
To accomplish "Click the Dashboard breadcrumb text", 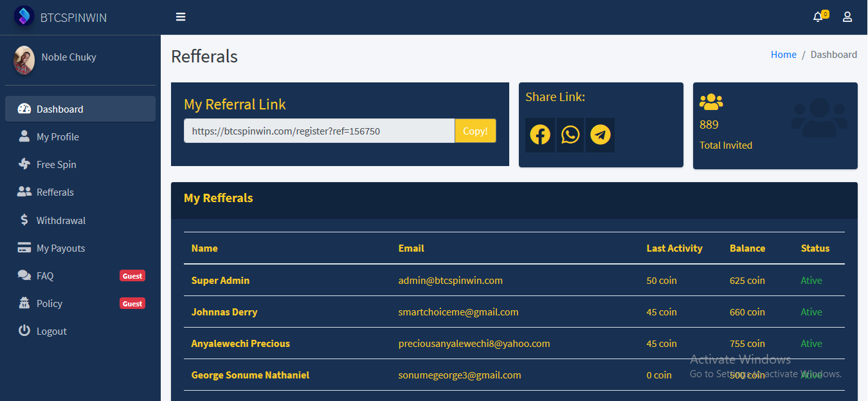I will point(834,55).
